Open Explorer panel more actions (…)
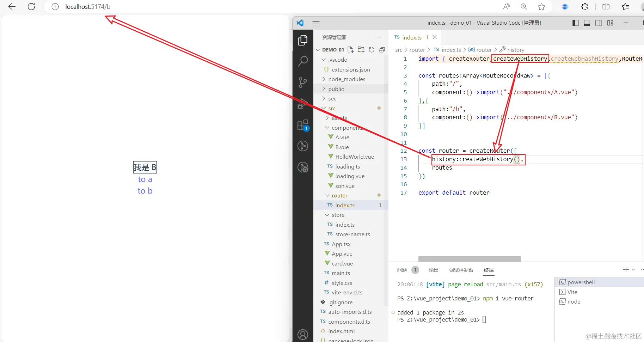 pyautogui.click(x=378, y=37)
